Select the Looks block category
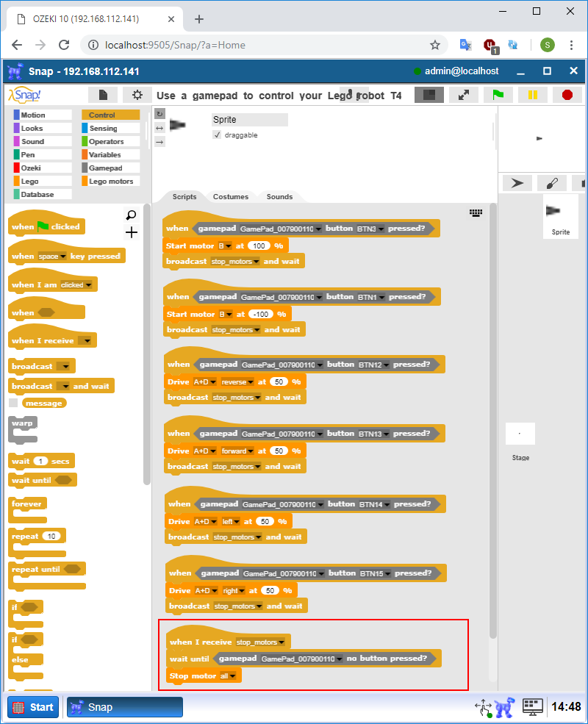This screenshot has height=724, width=588. [43, 129]
